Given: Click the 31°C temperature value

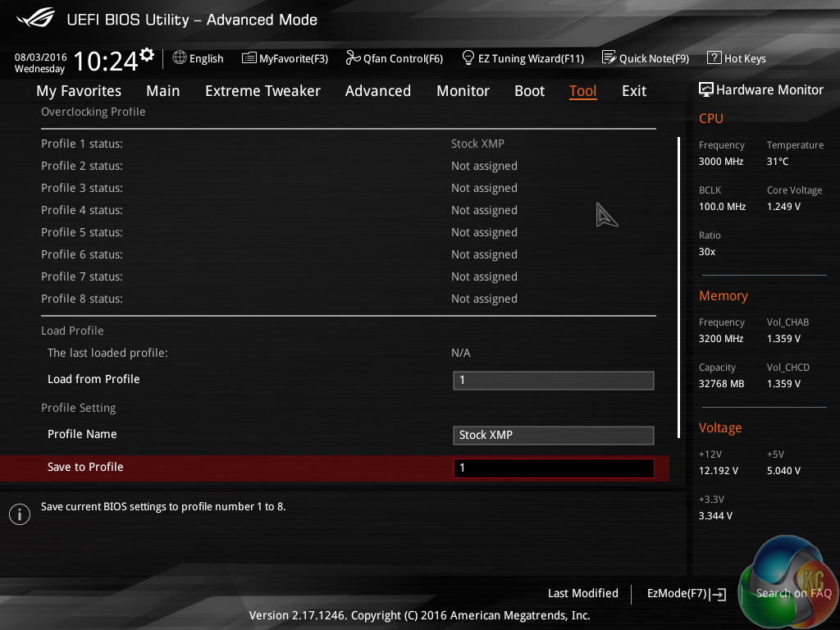Looking at the screenshot, I should [x=778, y=162].
